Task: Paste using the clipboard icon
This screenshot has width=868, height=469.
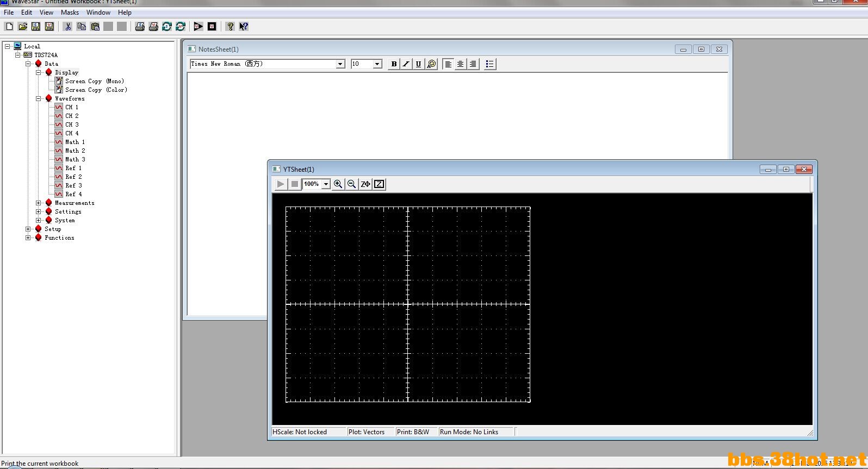Action: [95, 26]
